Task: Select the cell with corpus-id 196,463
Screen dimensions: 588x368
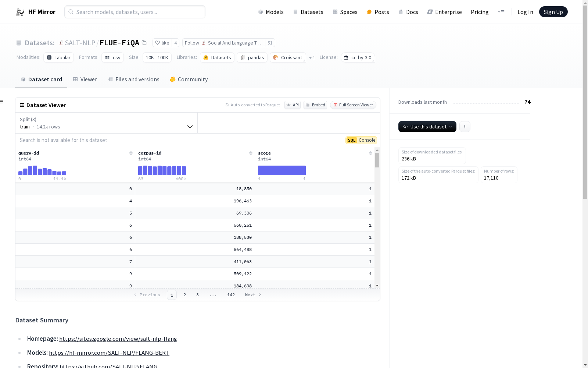Action: coord(195,201)
